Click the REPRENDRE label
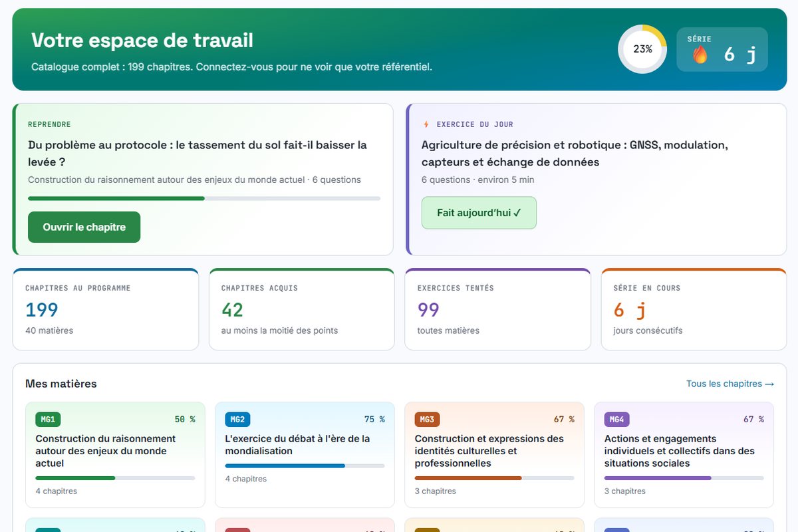 (x=49, y=124)
